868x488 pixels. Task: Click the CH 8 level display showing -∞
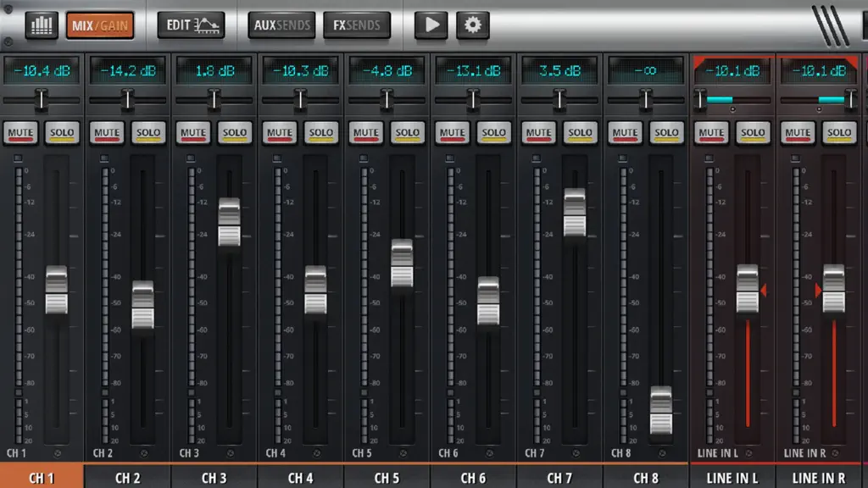point(645,71)
